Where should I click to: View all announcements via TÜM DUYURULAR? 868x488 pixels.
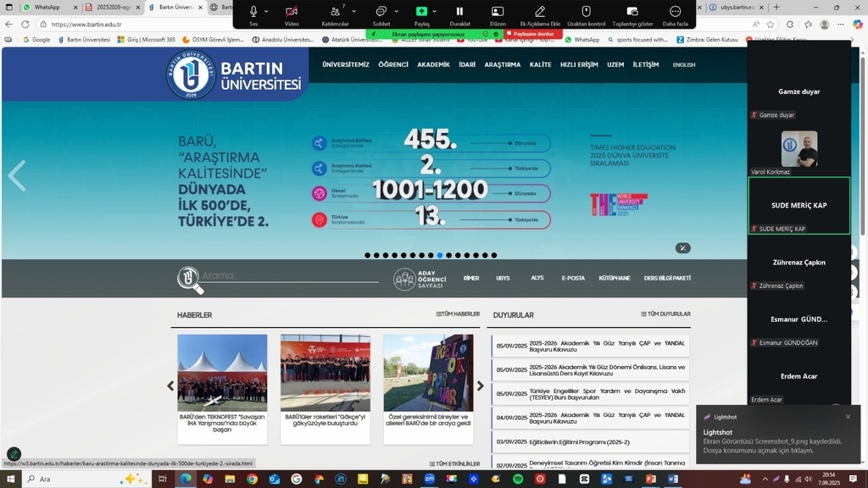(x=665, y=313)
